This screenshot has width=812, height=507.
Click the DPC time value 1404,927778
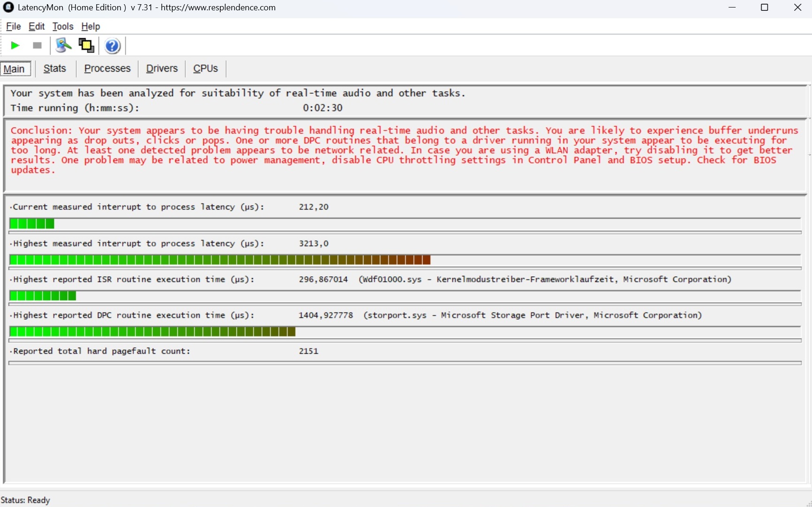click(326, 315)
